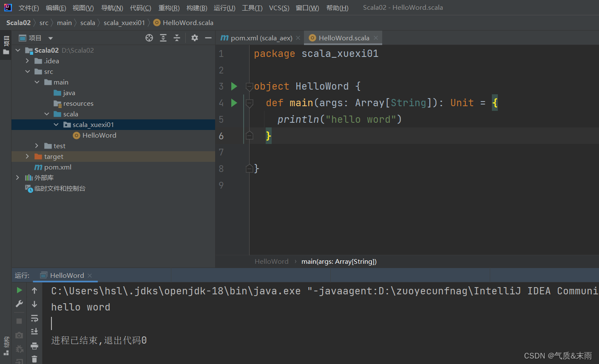This screenshot has height=364, width=599.
Task: Rerun HelloWord with green play icon
Action: [19, 290]
